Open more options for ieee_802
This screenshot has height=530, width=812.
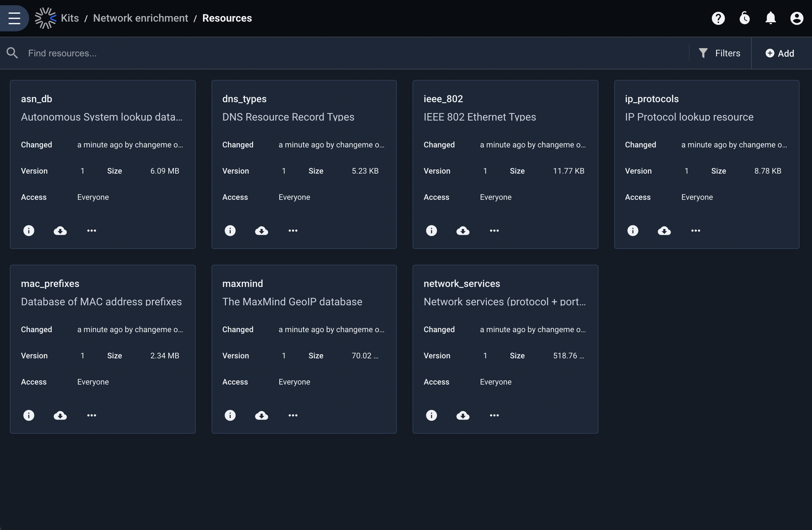coord(494,231)
